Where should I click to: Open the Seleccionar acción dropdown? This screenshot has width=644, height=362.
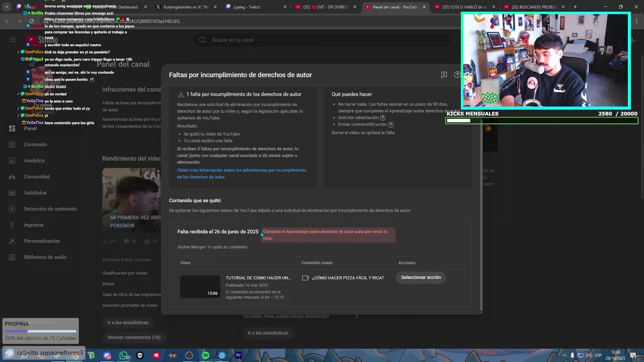(x=421, y=278)
